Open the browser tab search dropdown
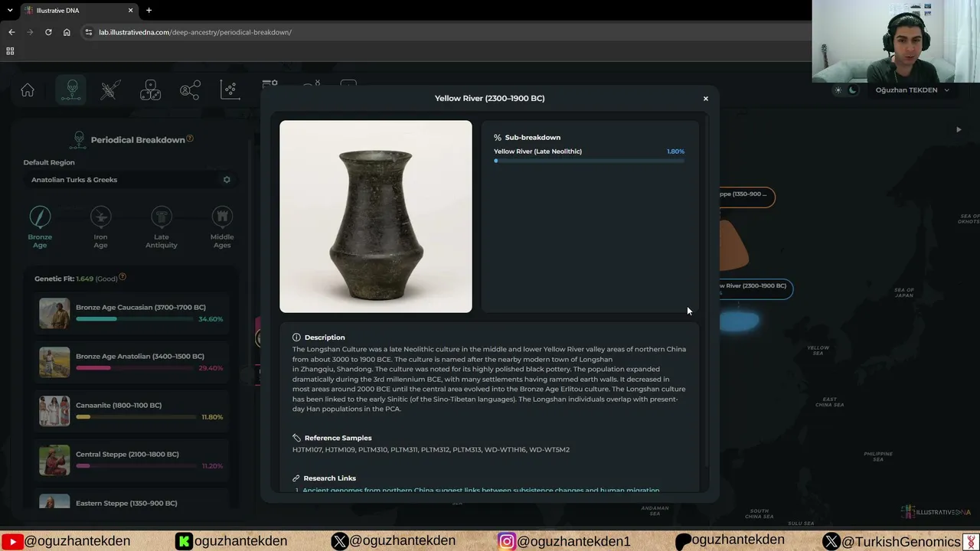Screen dimensions: 980x551 8,11
